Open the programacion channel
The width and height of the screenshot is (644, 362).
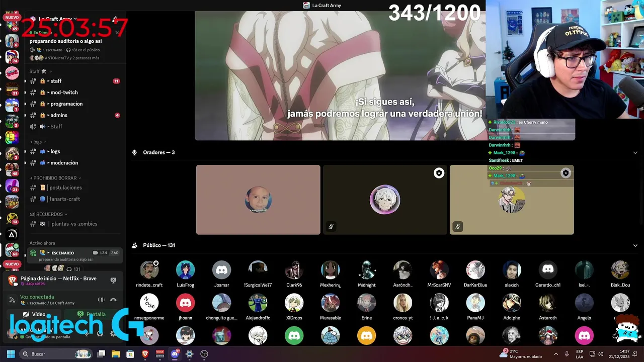pyautogui.click(x=74, y=104)
